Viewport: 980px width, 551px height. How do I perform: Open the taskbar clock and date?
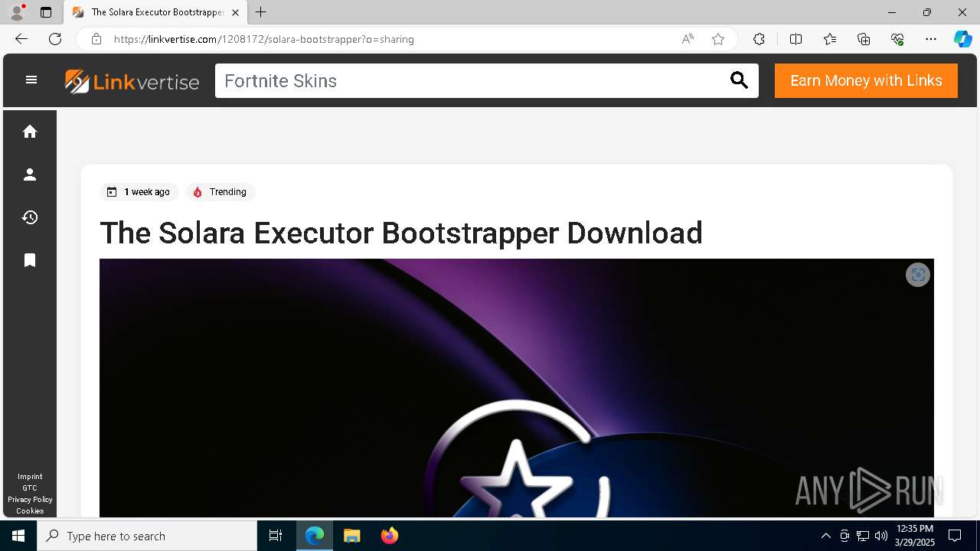pyautogui.click(x=915, y=536)
